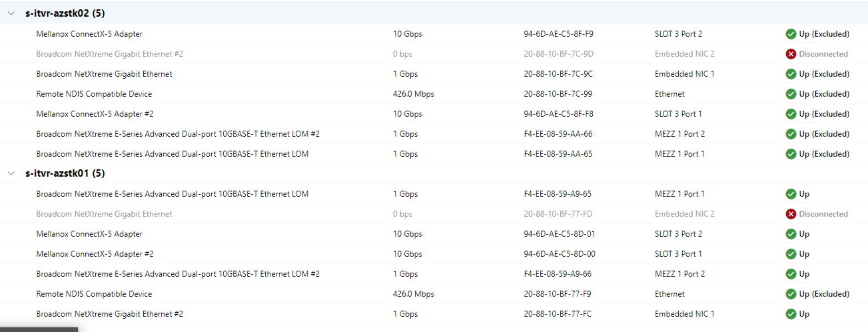The width and height of the screenshot is (868, 332).
Task: Collapse the s-itvr-azstk02 group chevron
Action: 11,13
